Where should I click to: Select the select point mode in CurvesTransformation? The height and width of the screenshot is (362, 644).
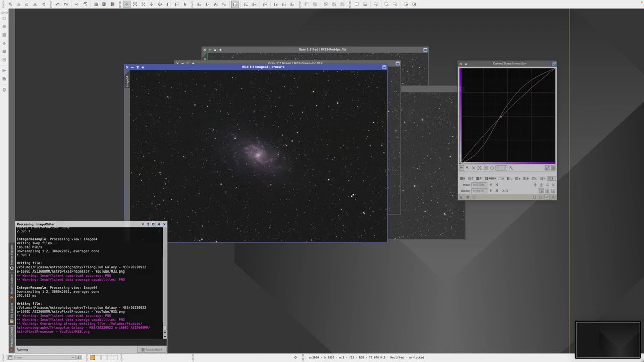[x=467, y=168]
